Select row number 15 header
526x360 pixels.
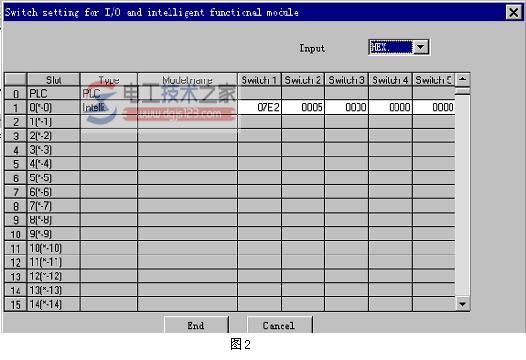coord(15,304)
